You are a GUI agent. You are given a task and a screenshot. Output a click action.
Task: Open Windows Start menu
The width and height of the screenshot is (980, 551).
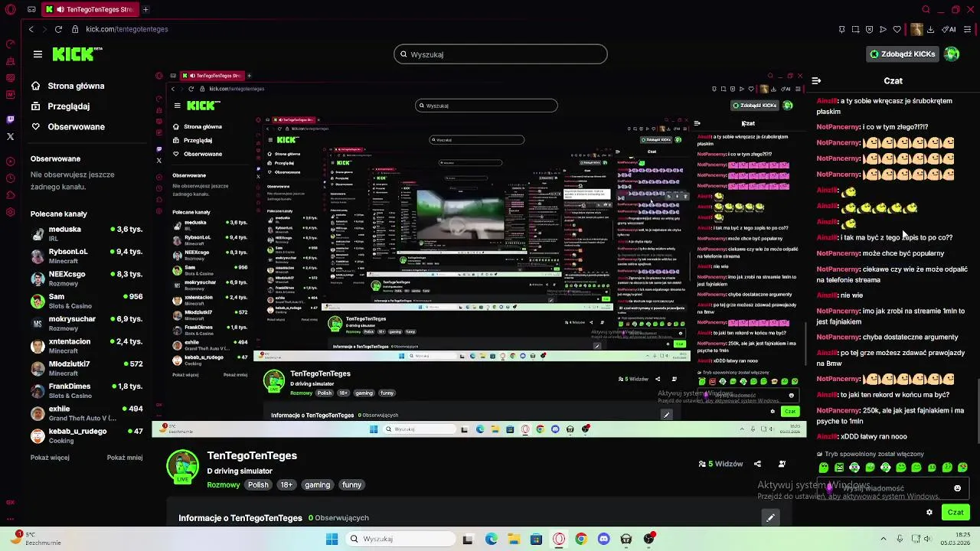pos(332,539)
